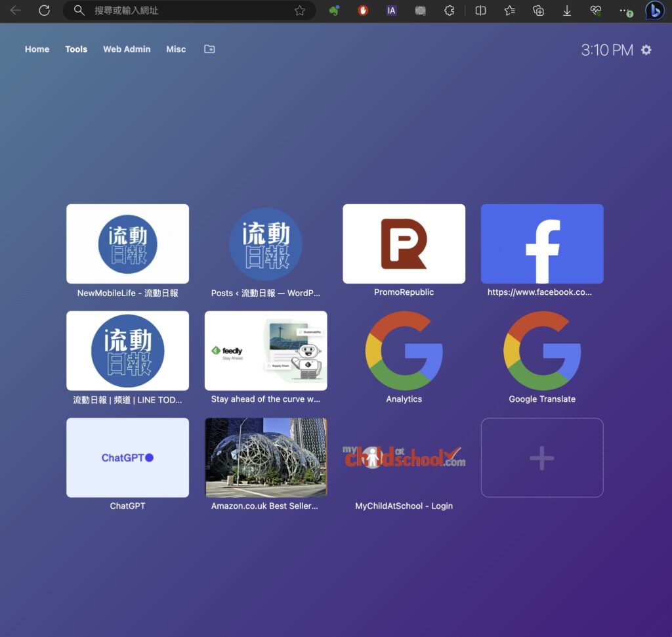Open the Facebook tile
Viewport: 672px width, 637px height.
[x=542, y=244]
